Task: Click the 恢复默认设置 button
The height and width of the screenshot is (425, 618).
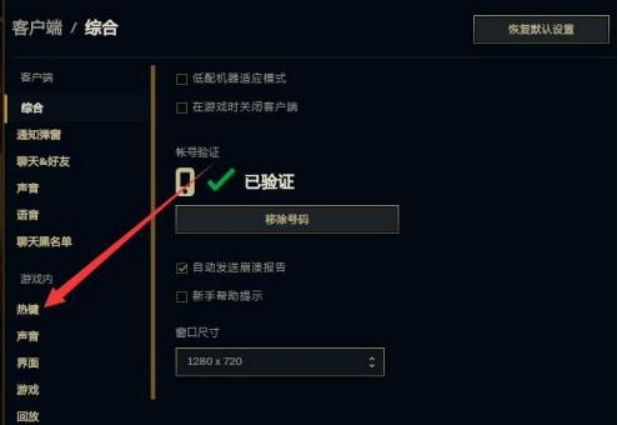Action: coord(541,29)
